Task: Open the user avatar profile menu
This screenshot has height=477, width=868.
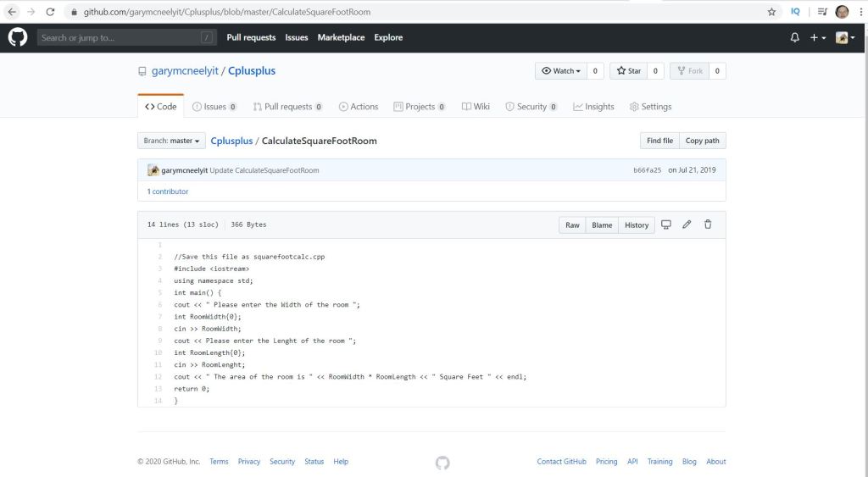Action: point(845,37)
